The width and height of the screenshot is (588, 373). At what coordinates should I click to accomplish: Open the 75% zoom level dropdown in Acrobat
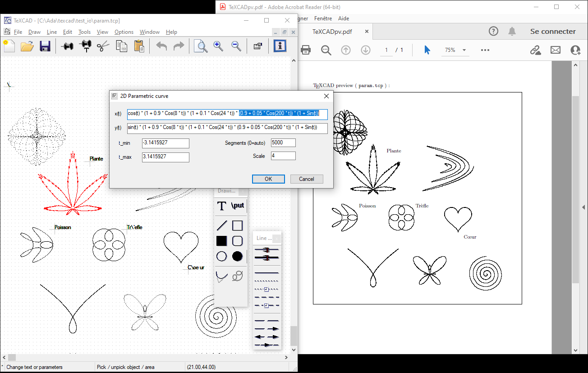(x=455, y=50)
